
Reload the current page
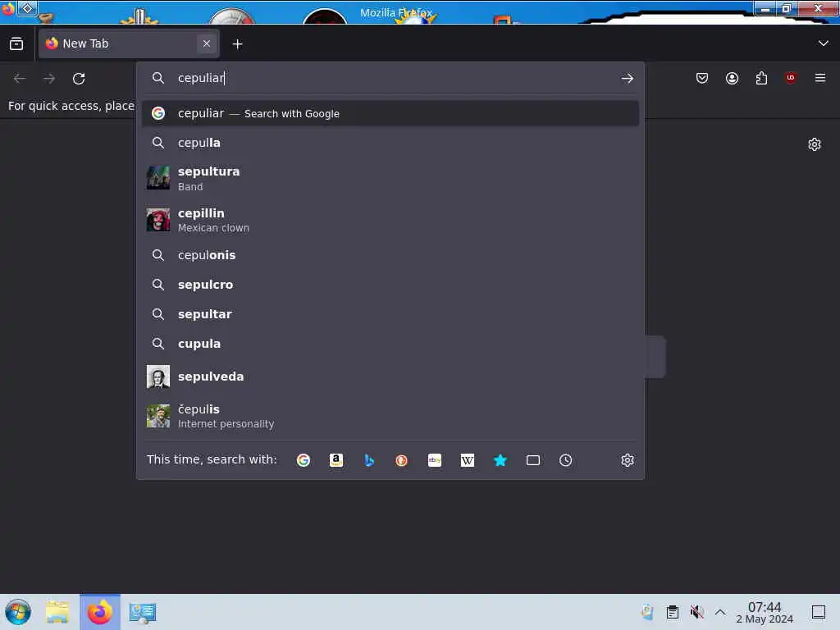click(79, 79)
